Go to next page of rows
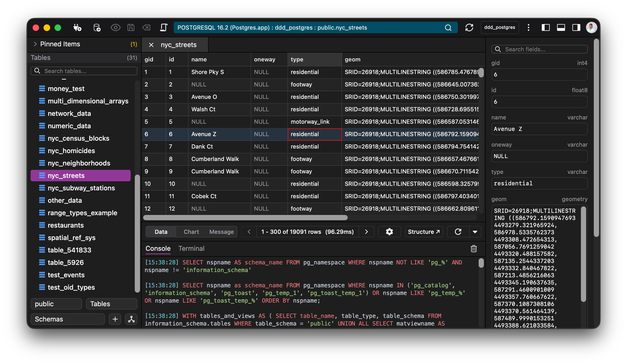This screenshot has height=364, width=627. [x=366, y=232]
